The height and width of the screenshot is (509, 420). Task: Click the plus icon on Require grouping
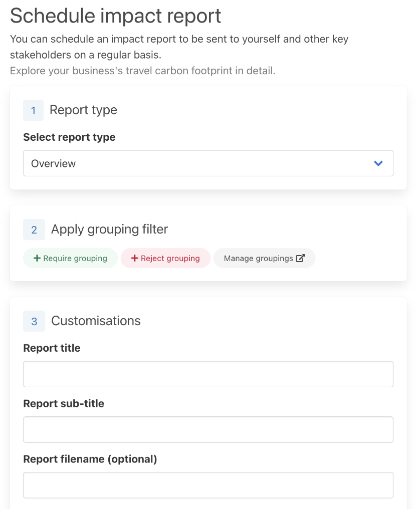point(37,259)
